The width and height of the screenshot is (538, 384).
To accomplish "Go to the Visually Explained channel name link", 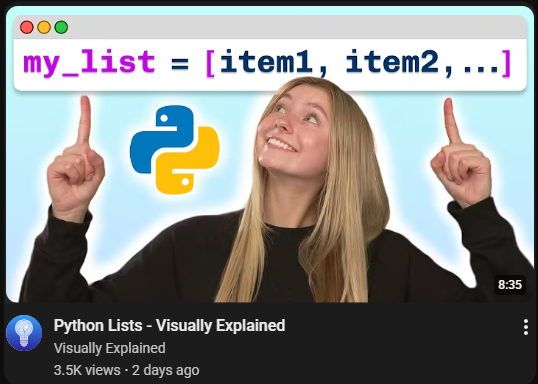I will (110, 348).
